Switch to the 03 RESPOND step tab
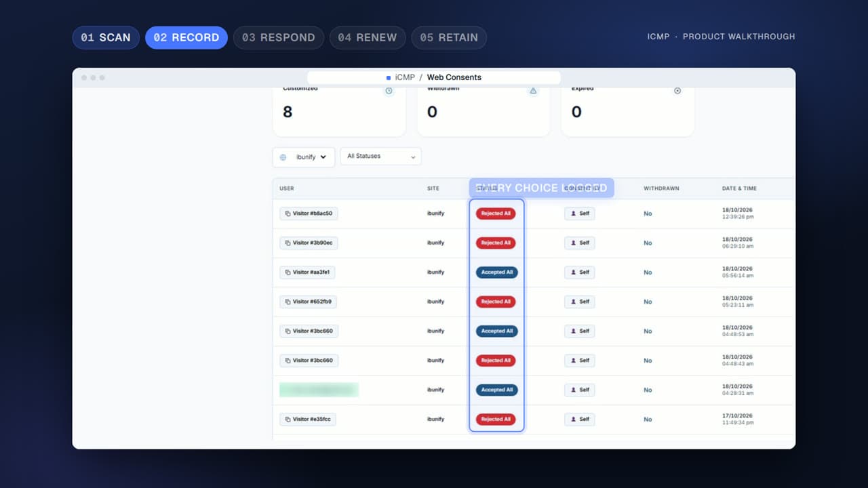This screenshot has width=868, height=488. click(x=279, y=37)
